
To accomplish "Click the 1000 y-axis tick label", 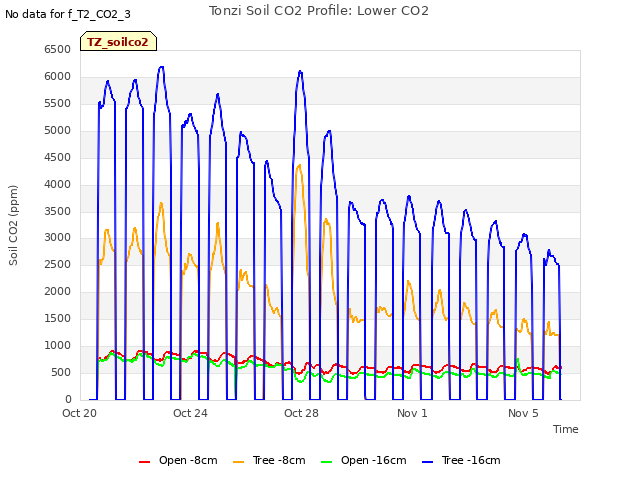I will (x=58, y=345).
